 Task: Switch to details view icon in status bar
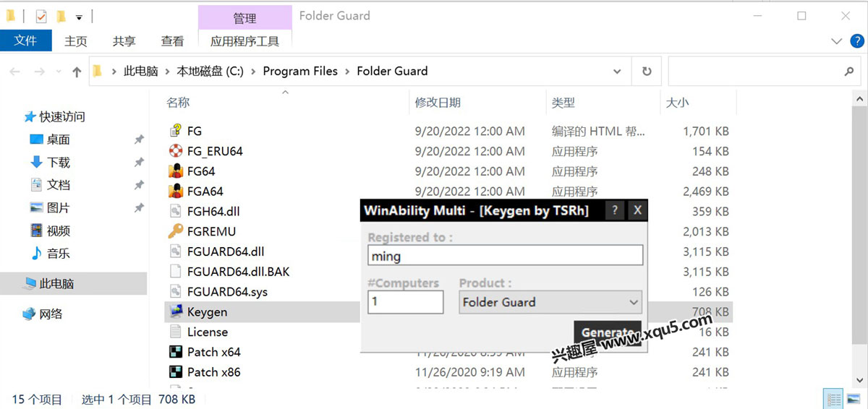click(x=834, y=399)
